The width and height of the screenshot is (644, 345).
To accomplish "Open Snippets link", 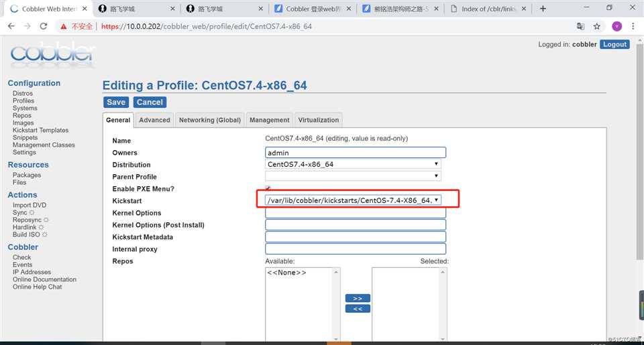I will coord(25,138).
